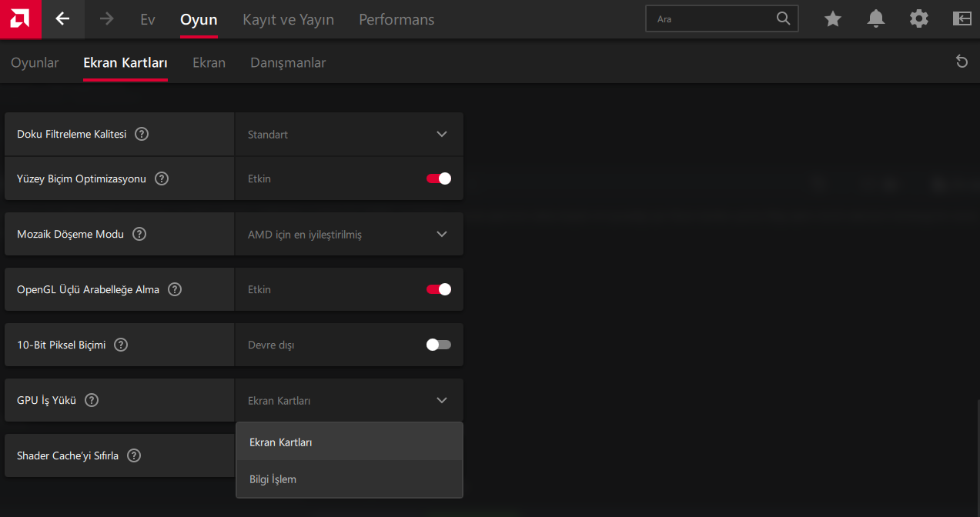Click the AMD logo icon
This screenshot has width=980, height=517.
(20, 19)
